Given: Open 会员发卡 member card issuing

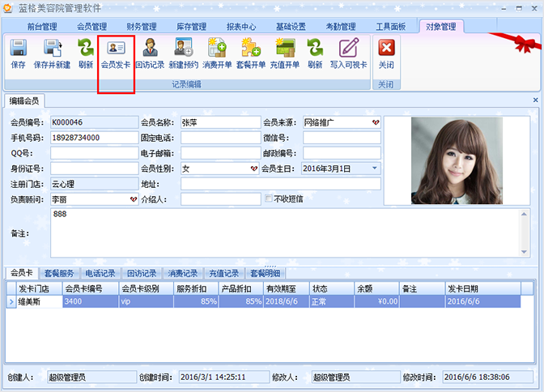Looking at the screenshot, I should coord(115,53).
